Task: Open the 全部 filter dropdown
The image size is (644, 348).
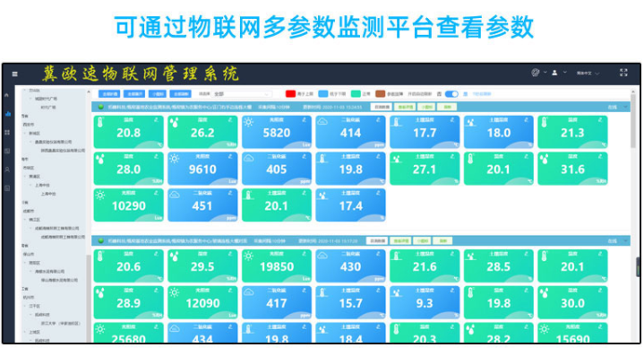Action: coord(242,94)
